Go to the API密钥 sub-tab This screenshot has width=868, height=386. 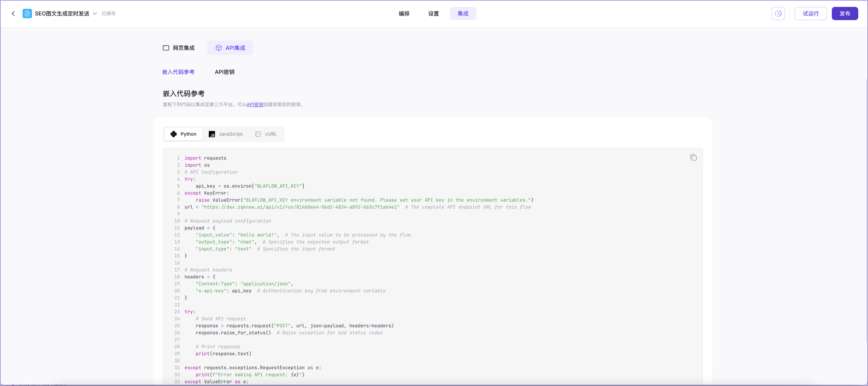click(225, 72)
